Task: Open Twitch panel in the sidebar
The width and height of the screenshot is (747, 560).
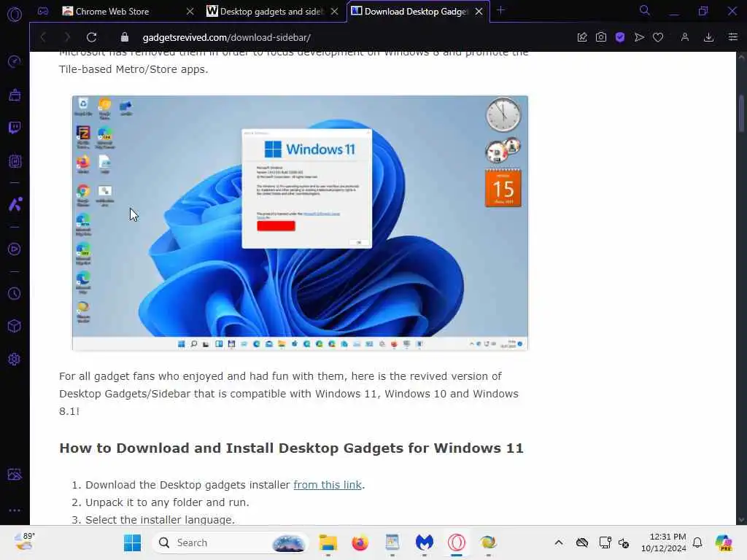Action: coord(15,128)
